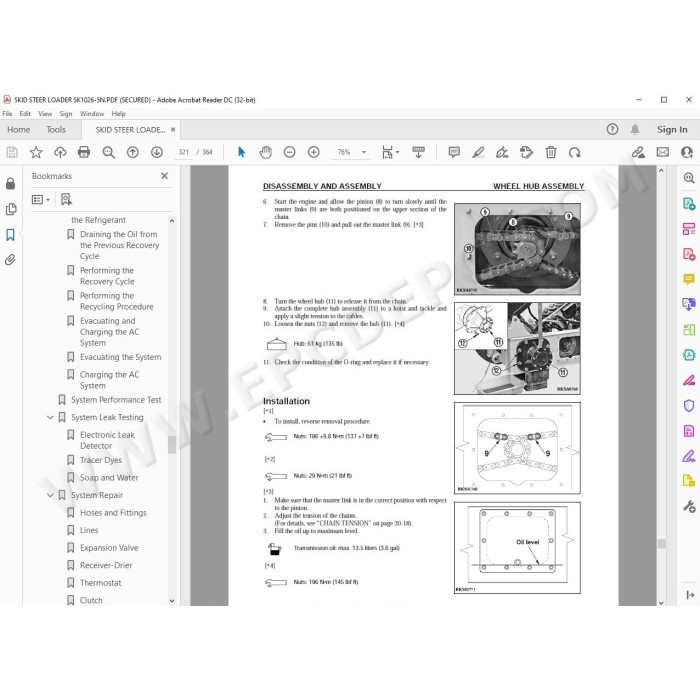Select the Hand pan tool
This screenshot has height=700, width=700.
tap(266, 153)
